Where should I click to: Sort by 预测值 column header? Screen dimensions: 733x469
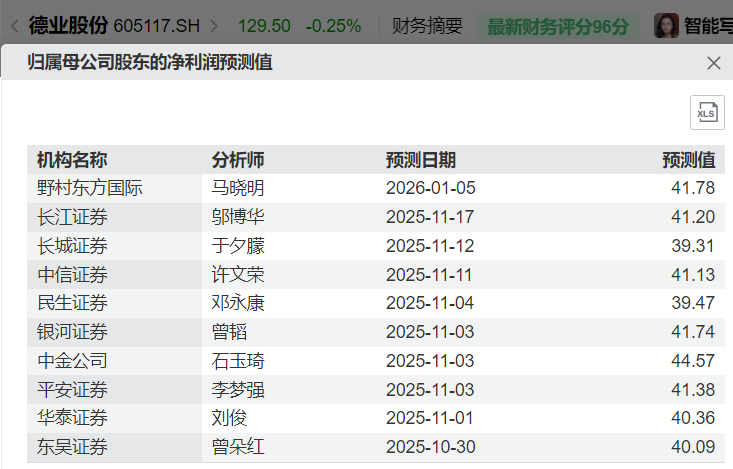[x=689, y=160]
